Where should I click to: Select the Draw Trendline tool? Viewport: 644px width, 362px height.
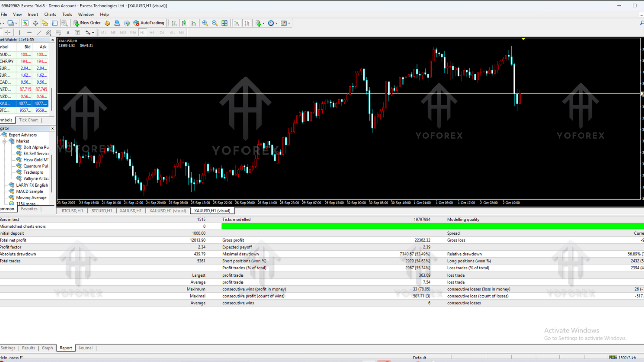point(39,32)
